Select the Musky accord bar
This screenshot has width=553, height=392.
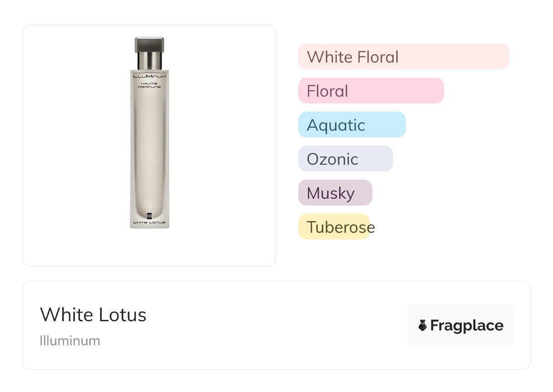click(335, 193)
